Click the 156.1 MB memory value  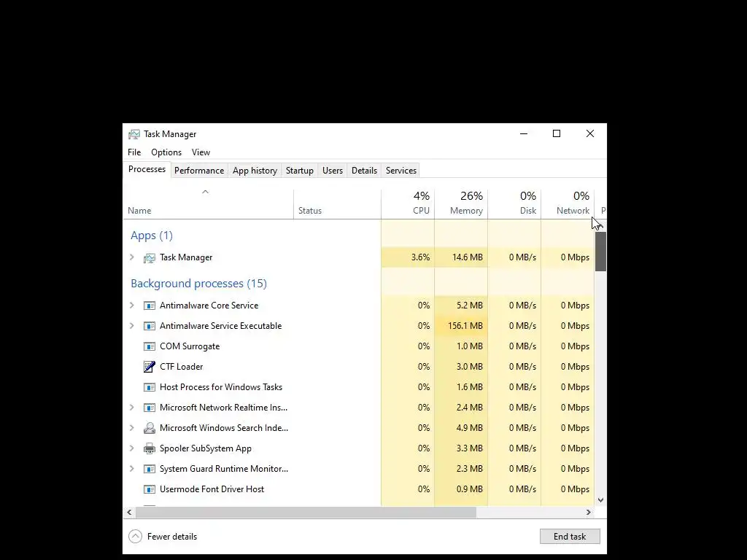coord(465,326)
